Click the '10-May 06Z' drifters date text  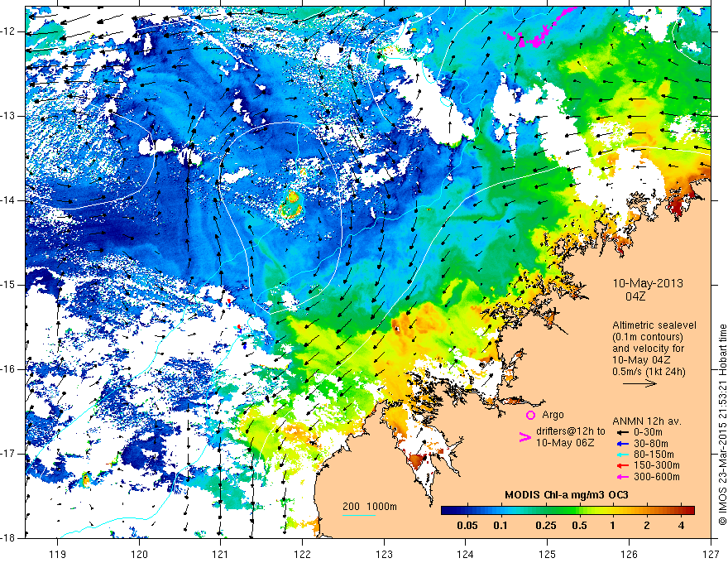(564, 443)
